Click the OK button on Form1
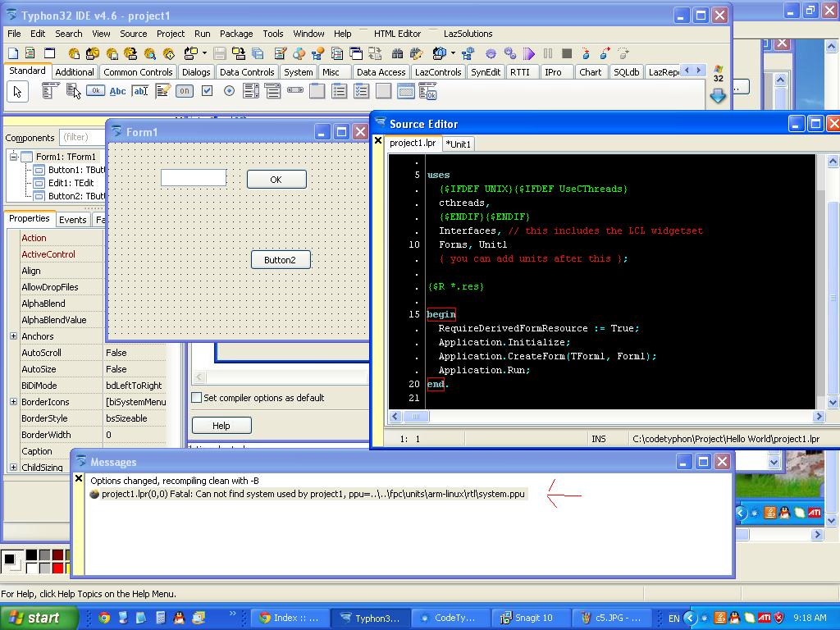The width and height of the screenshot is (840, 630). point(276,180)
